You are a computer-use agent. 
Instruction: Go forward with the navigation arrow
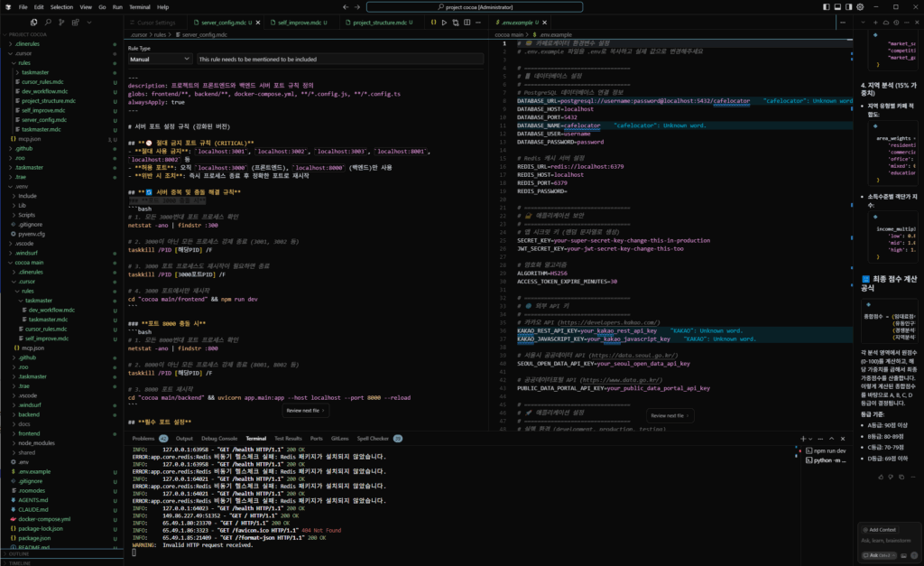357,7
